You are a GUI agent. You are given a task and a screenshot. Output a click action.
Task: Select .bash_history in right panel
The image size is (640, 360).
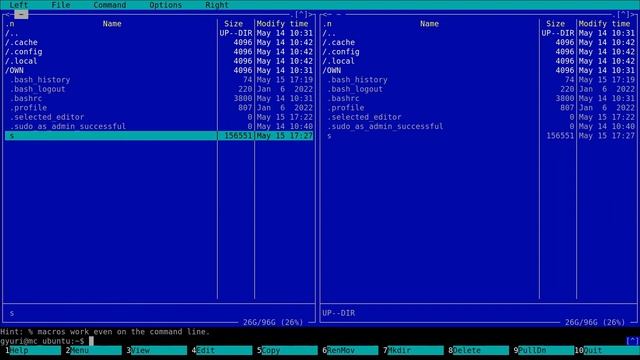click(430, 80)
